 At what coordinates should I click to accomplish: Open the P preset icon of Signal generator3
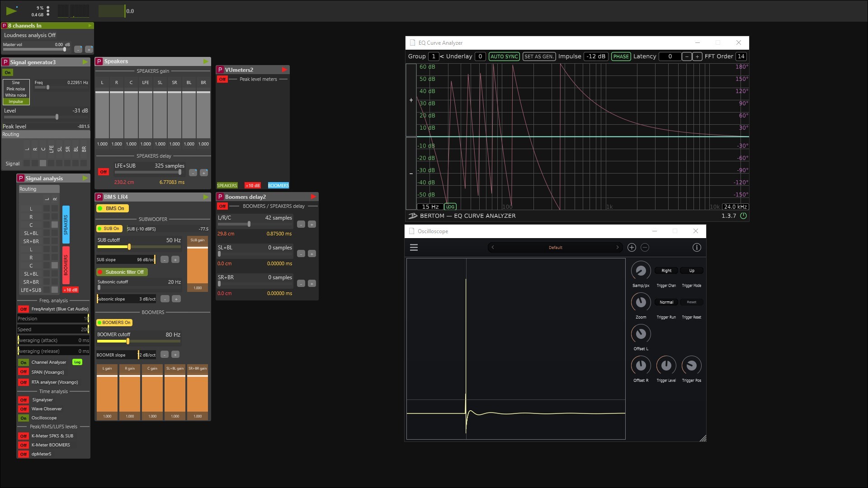click(6, 62)
